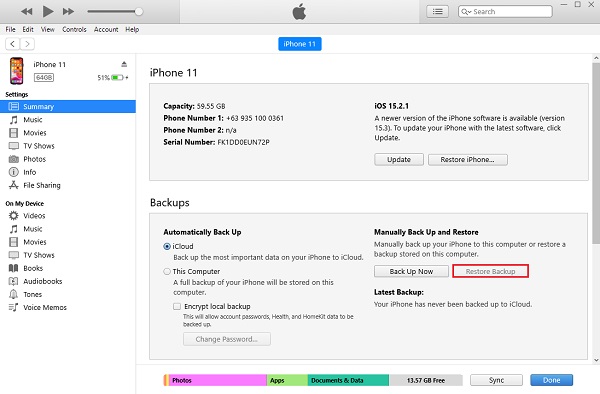600x394 pixels.
Task: Open the File menu
Action: [x=10, y=29]
